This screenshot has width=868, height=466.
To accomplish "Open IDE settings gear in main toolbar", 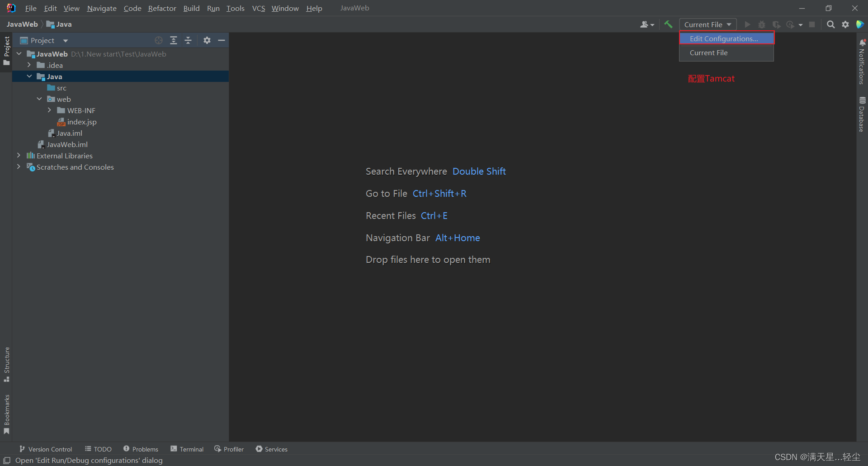I will 845,24.
